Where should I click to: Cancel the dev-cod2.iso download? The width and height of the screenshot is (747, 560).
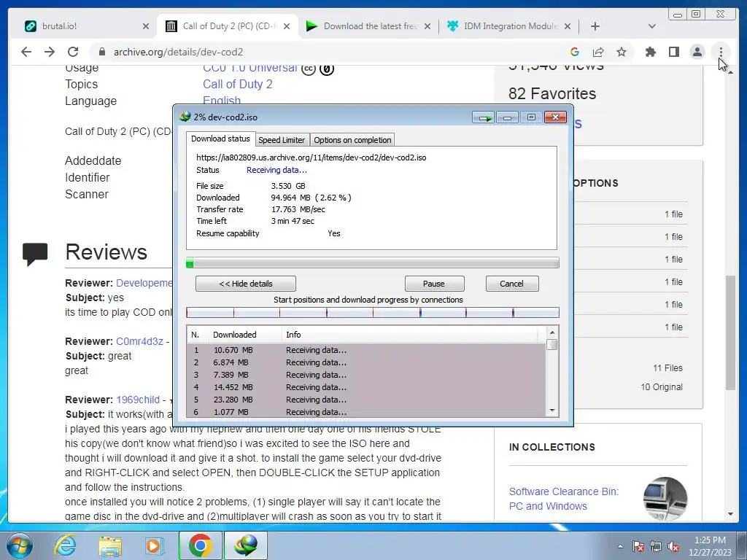point(512,284)
